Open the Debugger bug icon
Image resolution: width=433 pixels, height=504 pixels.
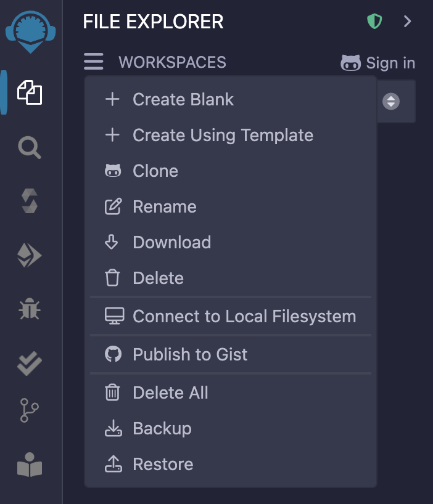point(30,309)
